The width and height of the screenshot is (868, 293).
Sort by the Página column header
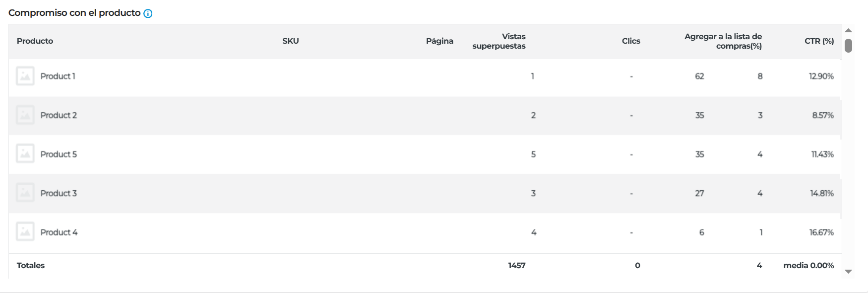[439, 41]
